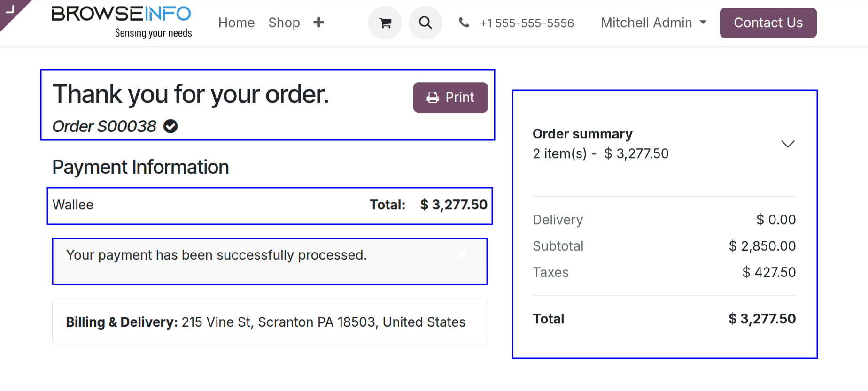Expand the Order summary chevron
The height and width of the screenshot is (391, 868).
788,144
